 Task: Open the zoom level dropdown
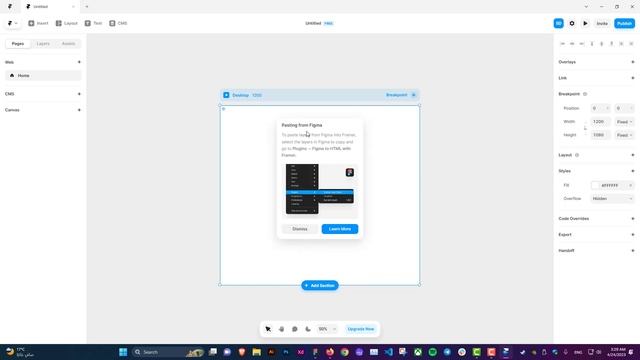click(327, 329)
